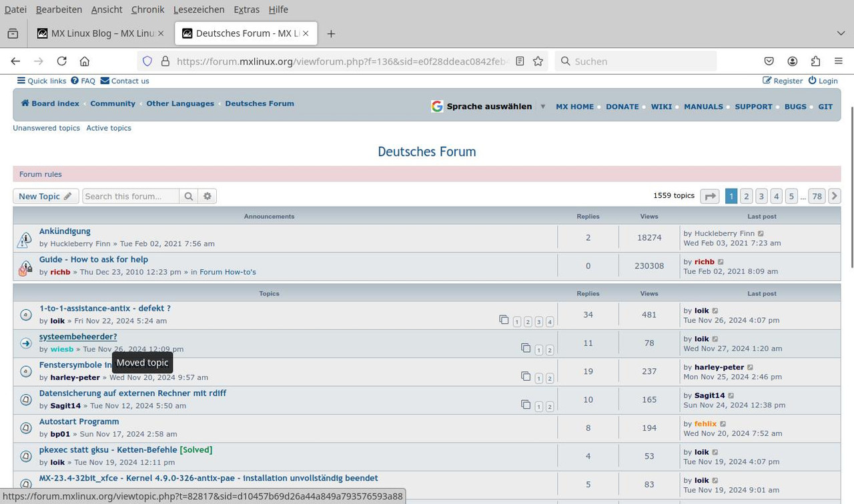This screenshot has height=504, width=854.
Task: Open the Pocket save icon
Action: (769, 61)
